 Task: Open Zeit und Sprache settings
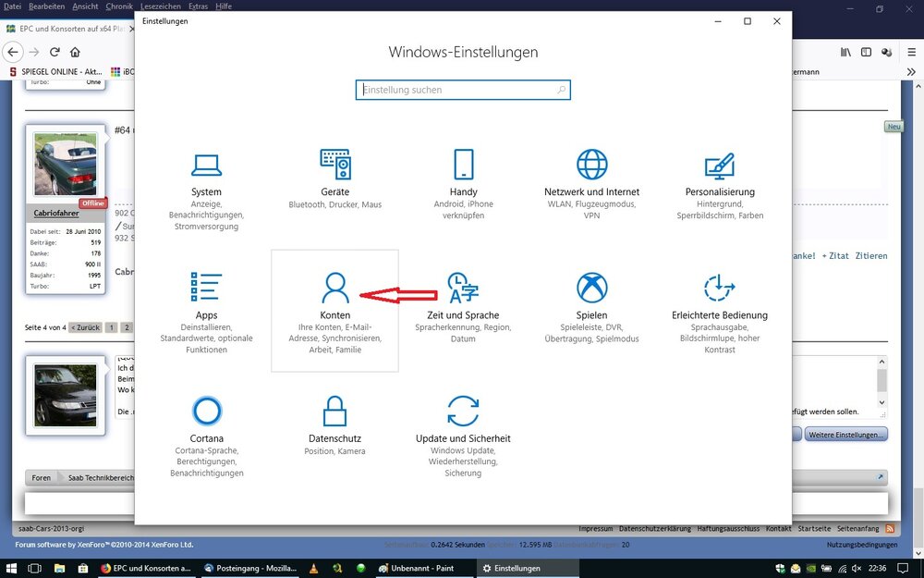pyautogui.click(x=463, y=307)
